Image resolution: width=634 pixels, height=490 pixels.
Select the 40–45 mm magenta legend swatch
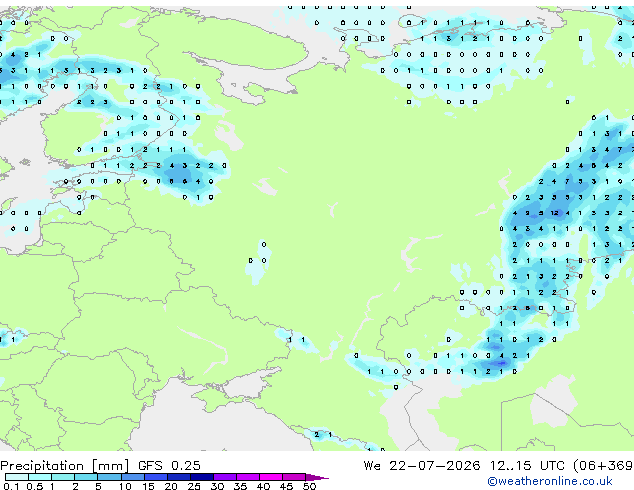coord(271,477)
